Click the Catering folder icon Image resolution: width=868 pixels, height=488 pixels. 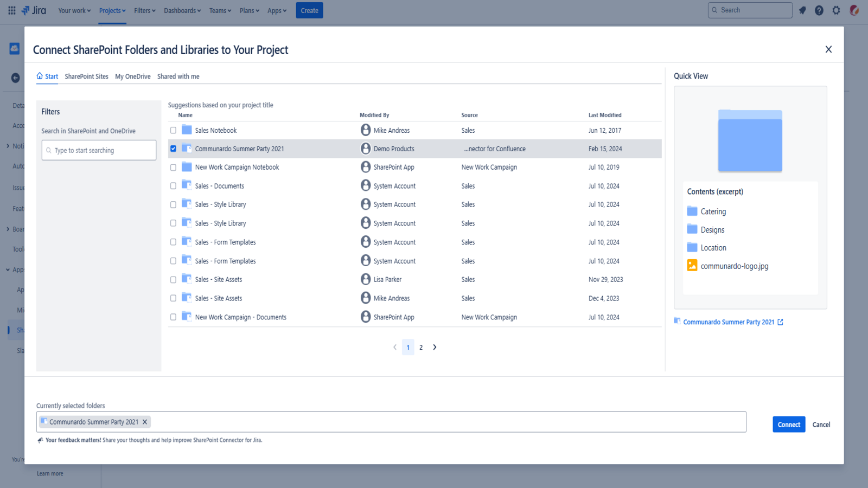692,211
